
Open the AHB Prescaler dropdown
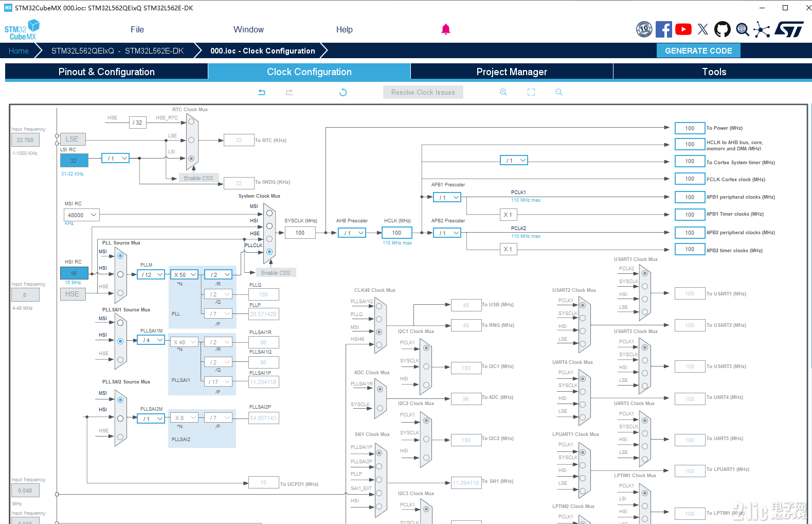click(x=352, y=233)
